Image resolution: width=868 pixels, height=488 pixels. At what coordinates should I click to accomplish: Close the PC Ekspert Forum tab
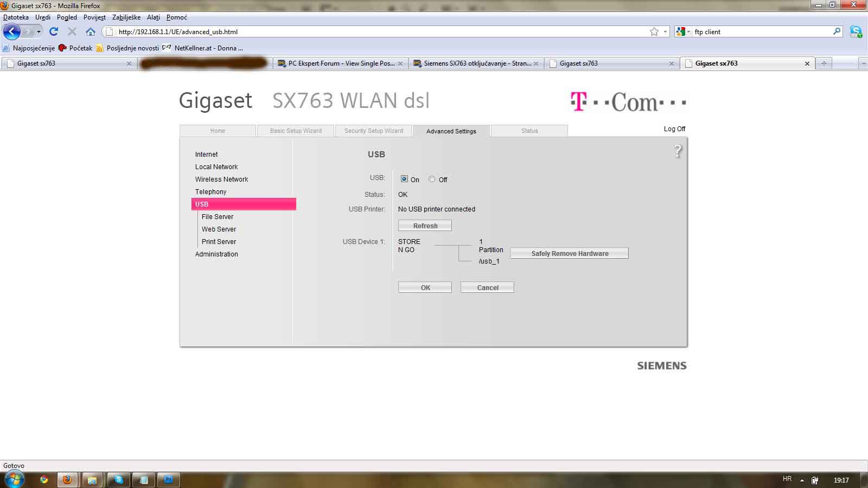click(x=400, y=63)
